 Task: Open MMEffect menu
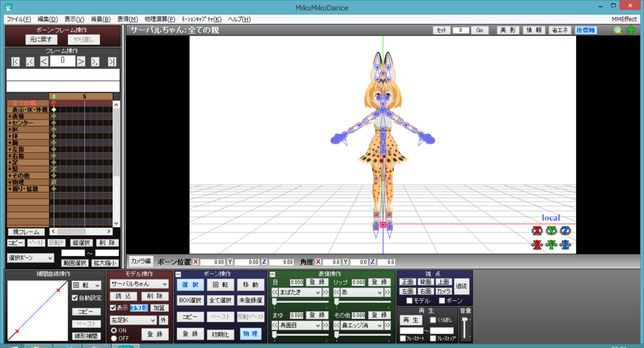click(624, 20)
